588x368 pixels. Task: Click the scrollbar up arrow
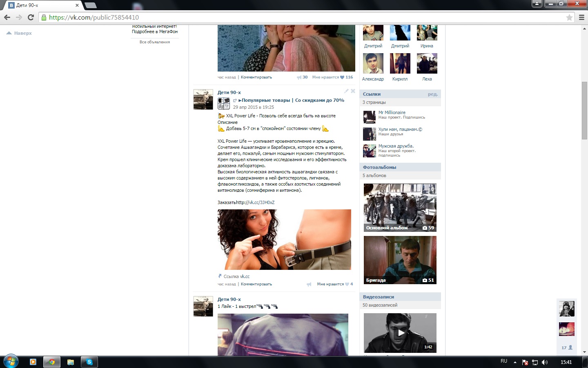pyautogui.click(x=584, y=28)
